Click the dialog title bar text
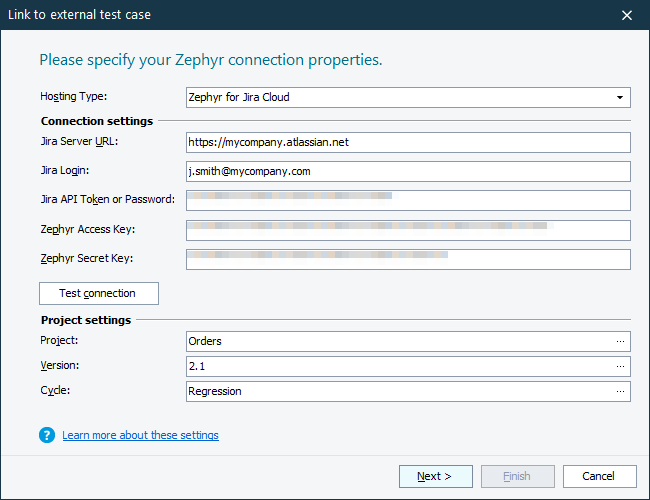The image size is (650, 500). coord(81,15)
